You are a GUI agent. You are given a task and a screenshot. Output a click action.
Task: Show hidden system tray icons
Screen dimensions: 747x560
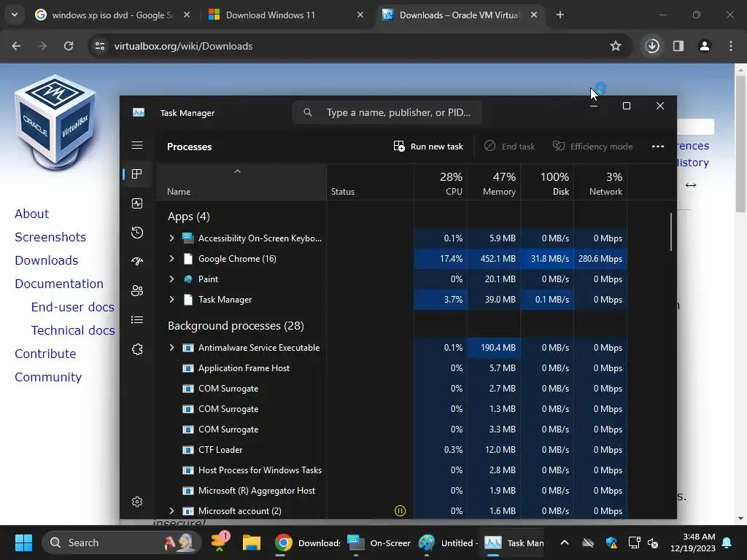coord(565,542)
